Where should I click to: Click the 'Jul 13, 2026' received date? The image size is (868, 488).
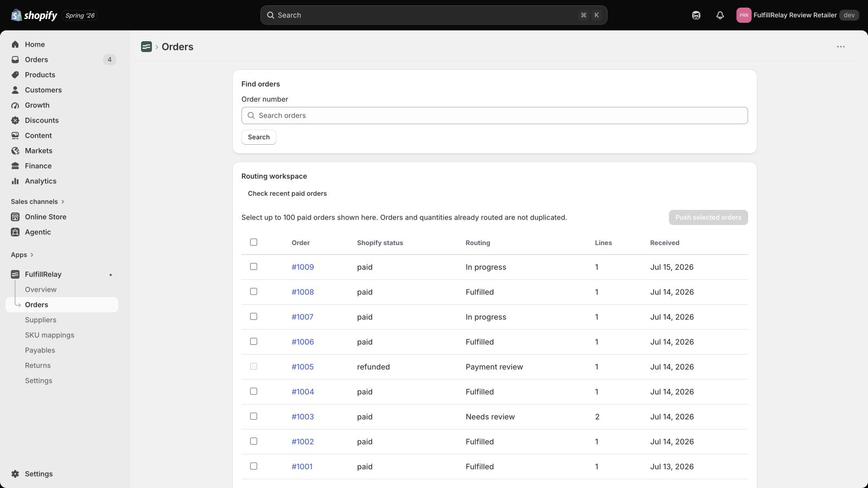coord(672,467)
